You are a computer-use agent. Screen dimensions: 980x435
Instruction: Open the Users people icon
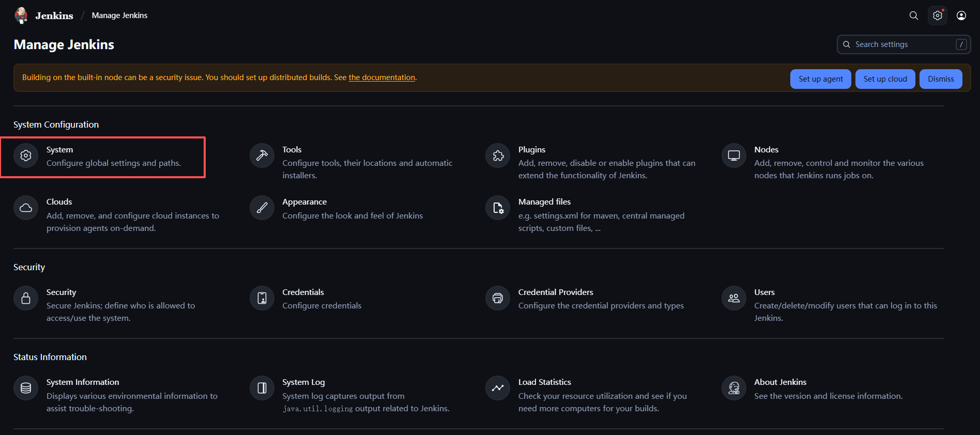tap(734, 298)
